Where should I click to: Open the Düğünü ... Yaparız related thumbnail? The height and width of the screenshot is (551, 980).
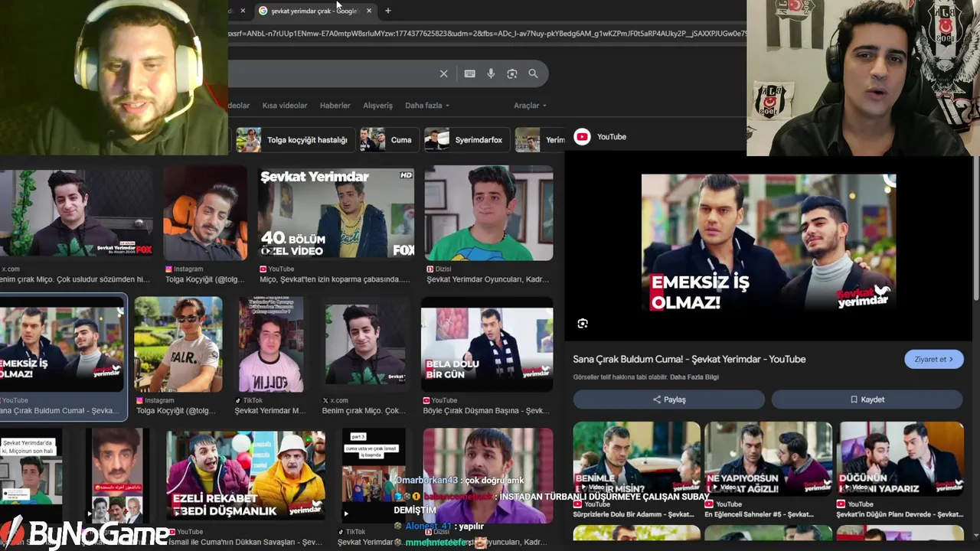click(x=900, y=458)
